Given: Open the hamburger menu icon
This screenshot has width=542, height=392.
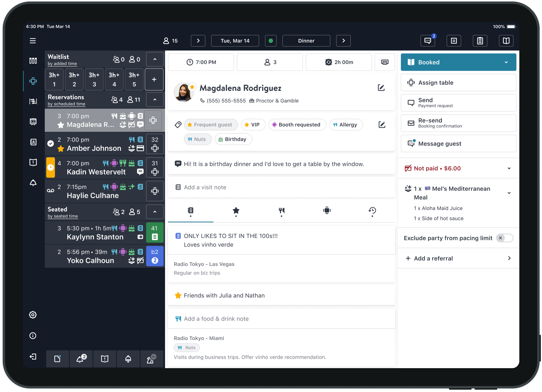Looking at the screenshot, I should (33, 41).
